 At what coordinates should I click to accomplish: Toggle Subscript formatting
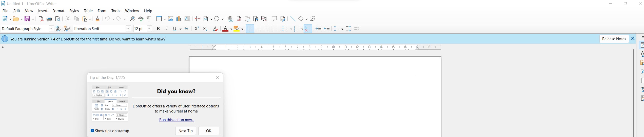click(205, 29)
